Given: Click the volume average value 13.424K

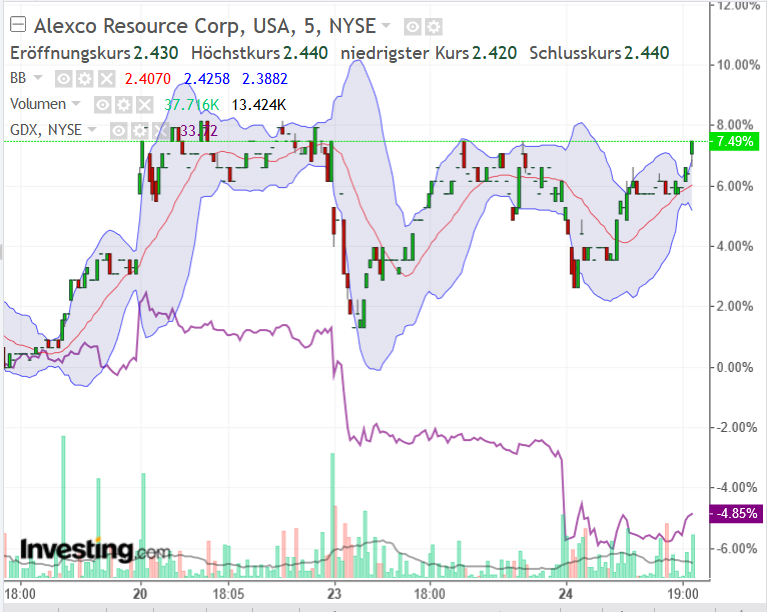Looking at the screenshot, I should (x=259, y=105).
